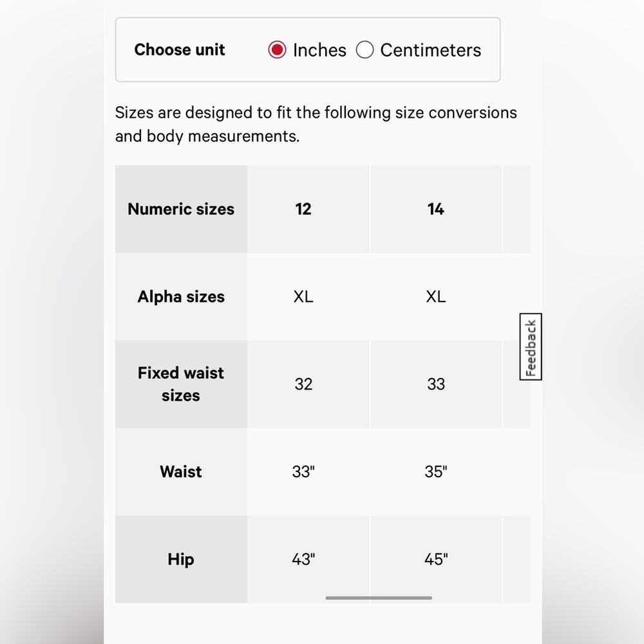
Task: Click the 35" waist measurement cell
Action: click(436, 471)
